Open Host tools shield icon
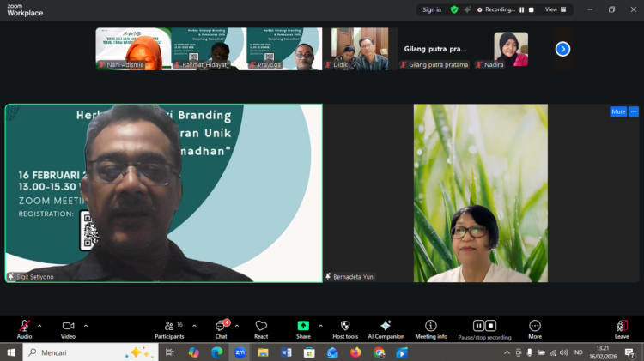 pyautogui.click(x=345, y=328)
